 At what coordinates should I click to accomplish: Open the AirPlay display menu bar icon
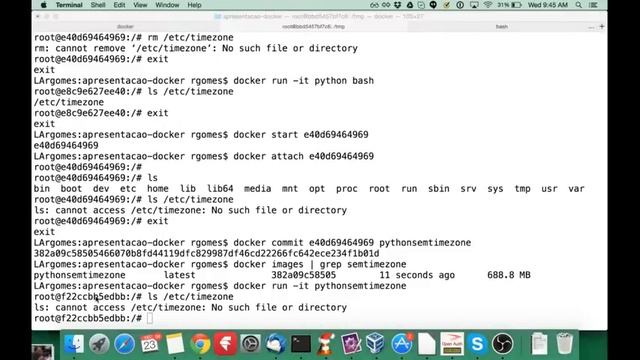click(474, 5)
